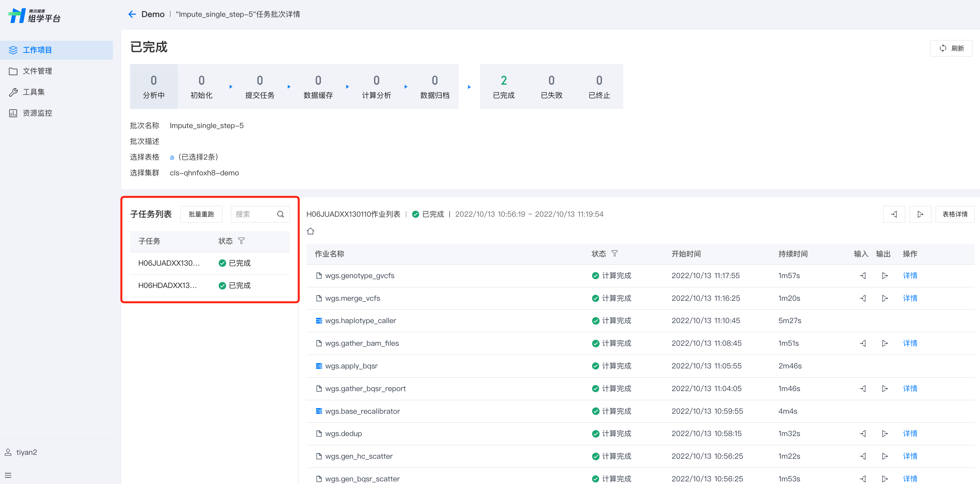Click the input icon button next to 表格详情
Image resolution: width=980 pixels, height=484 pixels.
894,214
